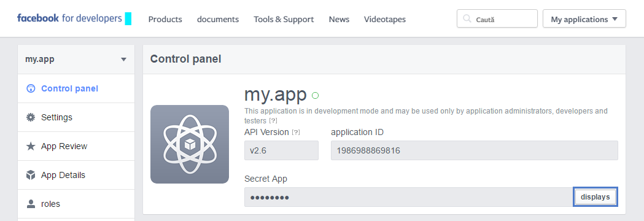Click the Control panel dashboard icon
Screen dimensions: 644x221
(x=31, y=88)
